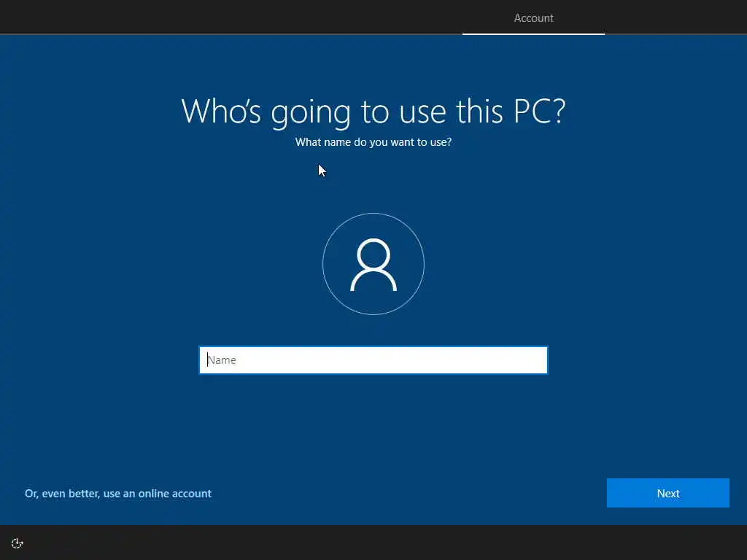Click the heading 'Who's going to use this PC?'
Viewport: 747px width, 560px height.
[x=373, y=112]
